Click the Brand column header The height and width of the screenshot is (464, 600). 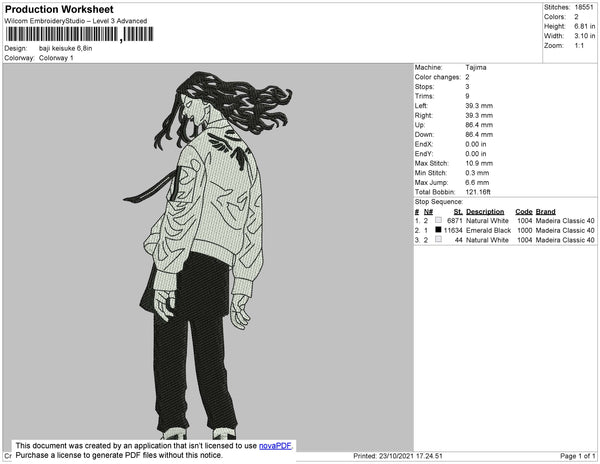[x=545, y=212]
